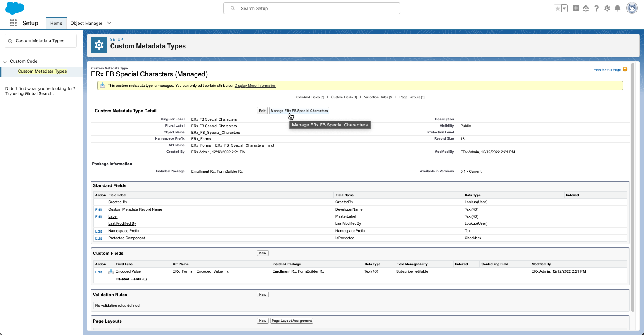Click the Page Layout Assignment button
The height and width of the screenshot is (335, 644).
pyautogui.click(x=292, y=321)
